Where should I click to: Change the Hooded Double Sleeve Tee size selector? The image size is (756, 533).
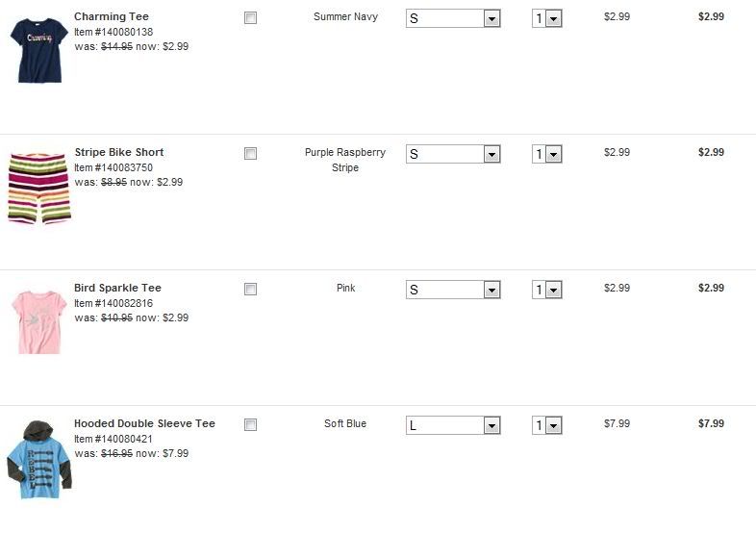(453, 425)
